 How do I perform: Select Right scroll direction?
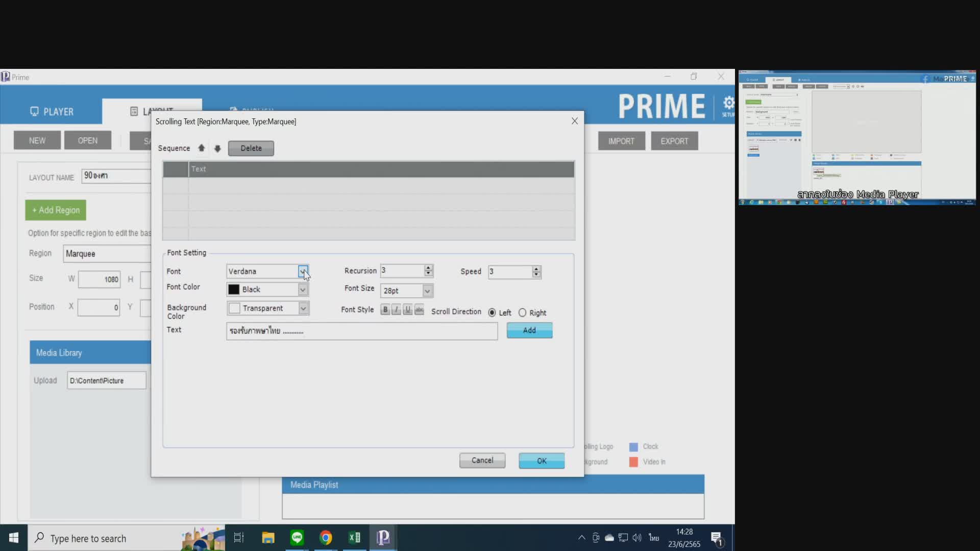pos(523,313)
